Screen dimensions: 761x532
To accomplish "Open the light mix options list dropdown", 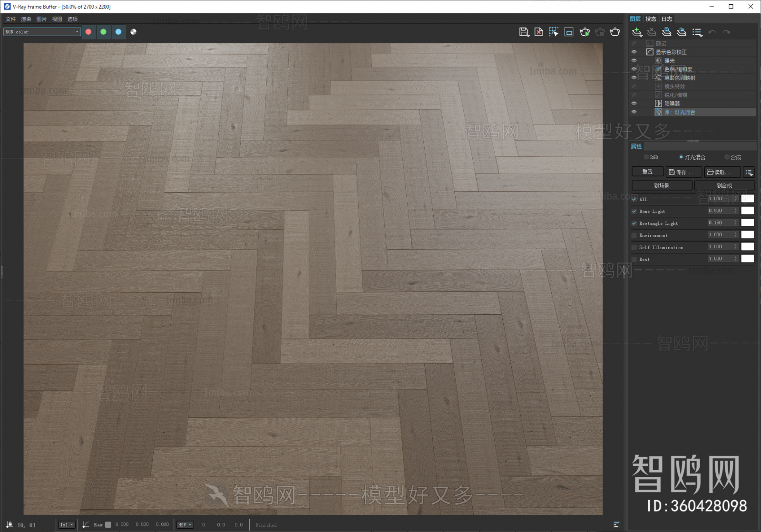I will pyautogui.click(x=749, y=172).
